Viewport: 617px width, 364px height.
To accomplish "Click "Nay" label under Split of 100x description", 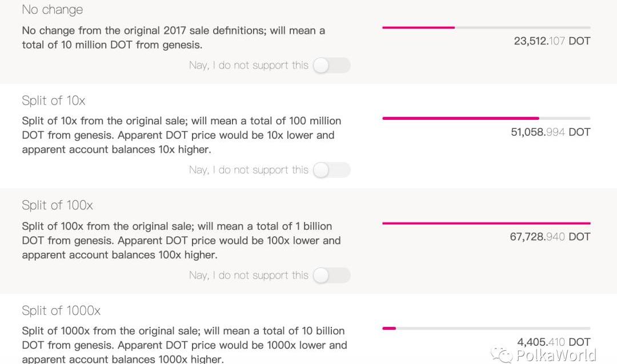I will tap(249, 276).
